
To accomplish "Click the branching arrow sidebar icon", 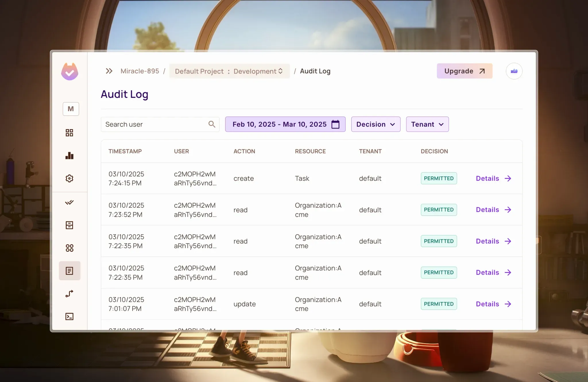I will (69, 294).
